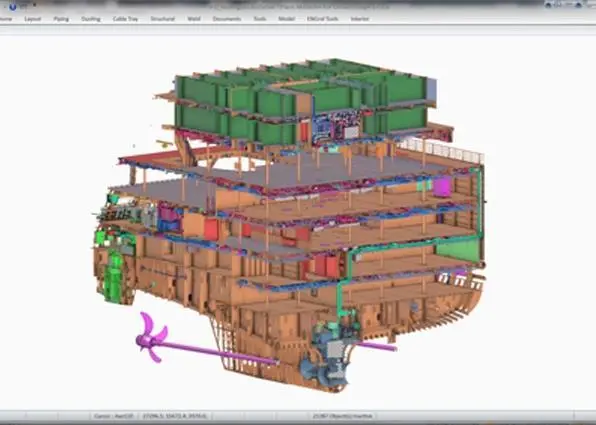
Task: Open the Home ribbon tab
Action: tap(5, 19)
